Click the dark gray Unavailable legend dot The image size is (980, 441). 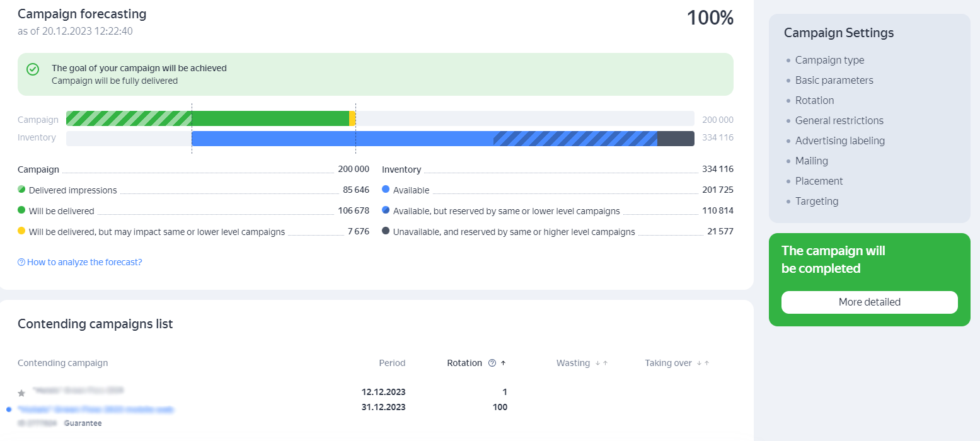pos(386,231)
